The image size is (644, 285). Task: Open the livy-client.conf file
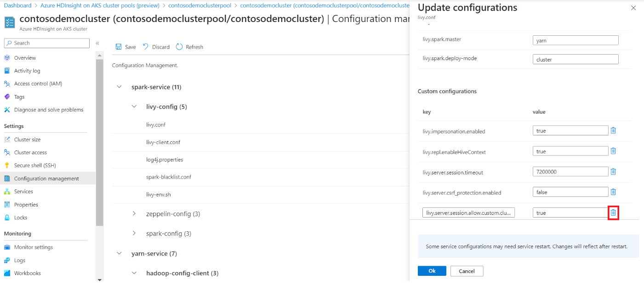163,142
